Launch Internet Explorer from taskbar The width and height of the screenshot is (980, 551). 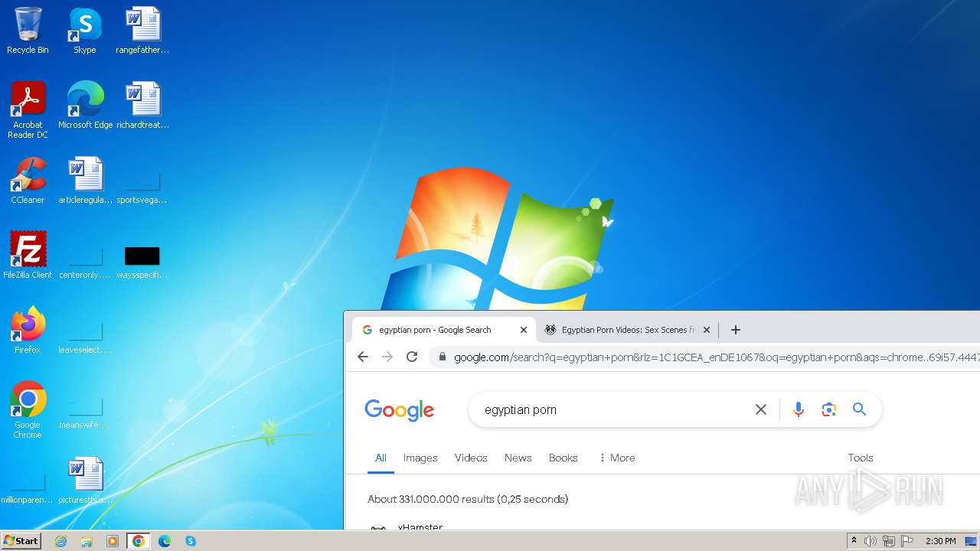(x=60, y=541)
